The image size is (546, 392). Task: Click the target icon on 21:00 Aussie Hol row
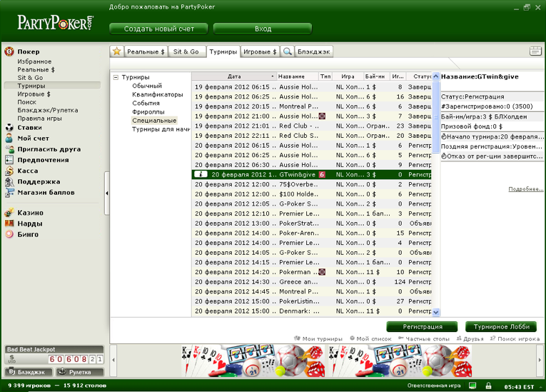tap(322, 116)
